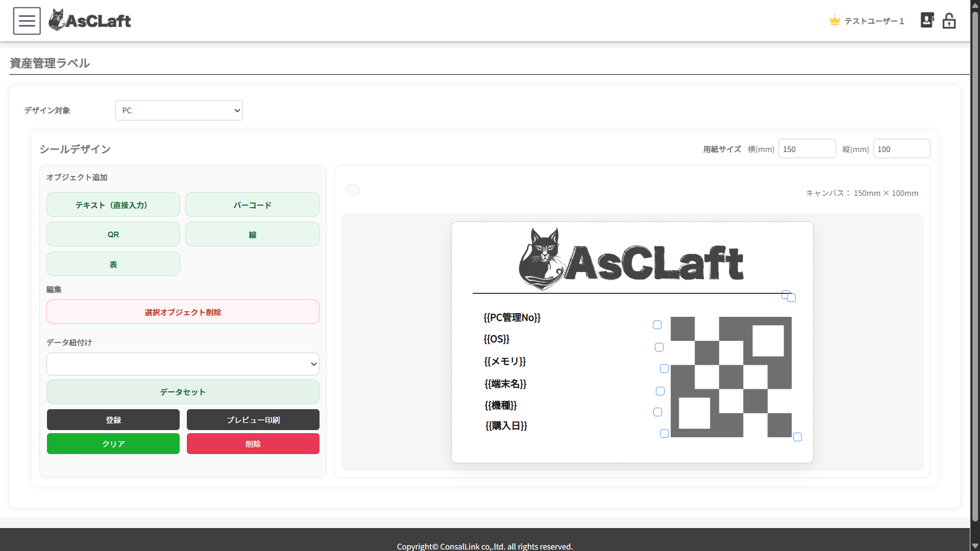Open the user profile contact icon
The height and width of the screenshot is (551, 980).
[927, 20]
